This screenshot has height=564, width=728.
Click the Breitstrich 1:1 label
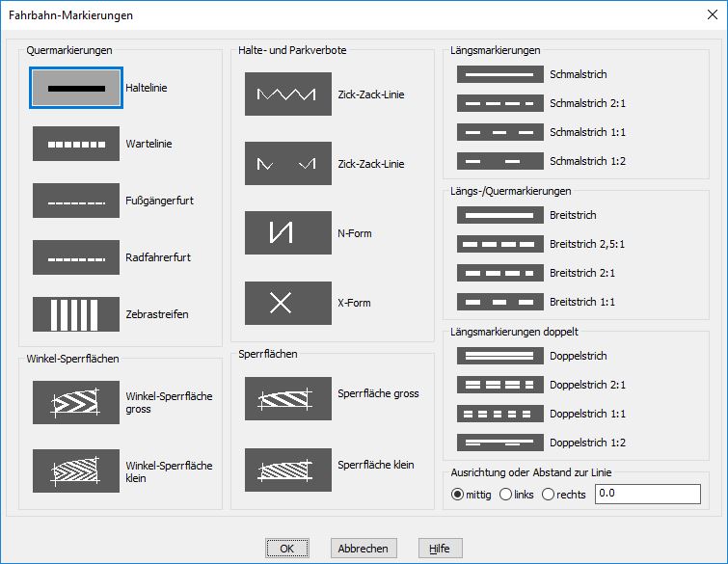(582, 302)
